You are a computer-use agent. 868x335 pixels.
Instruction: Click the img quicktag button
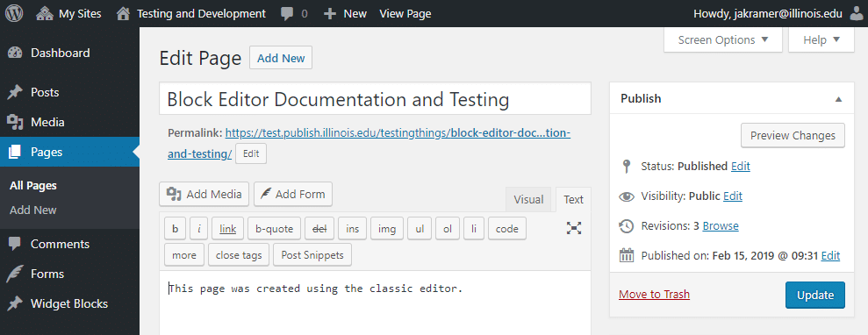click(x=387, y=228)
